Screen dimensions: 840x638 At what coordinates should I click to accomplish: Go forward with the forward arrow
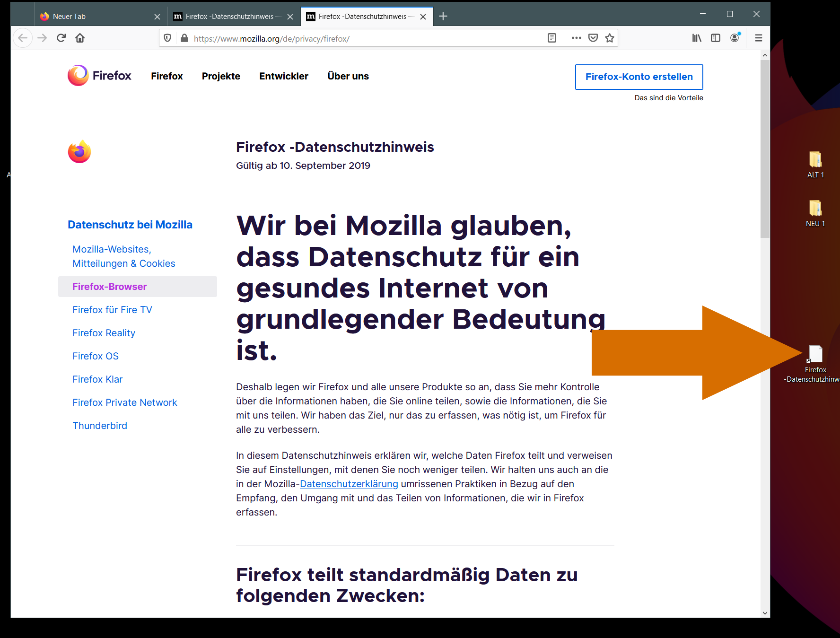coord(42,38)
